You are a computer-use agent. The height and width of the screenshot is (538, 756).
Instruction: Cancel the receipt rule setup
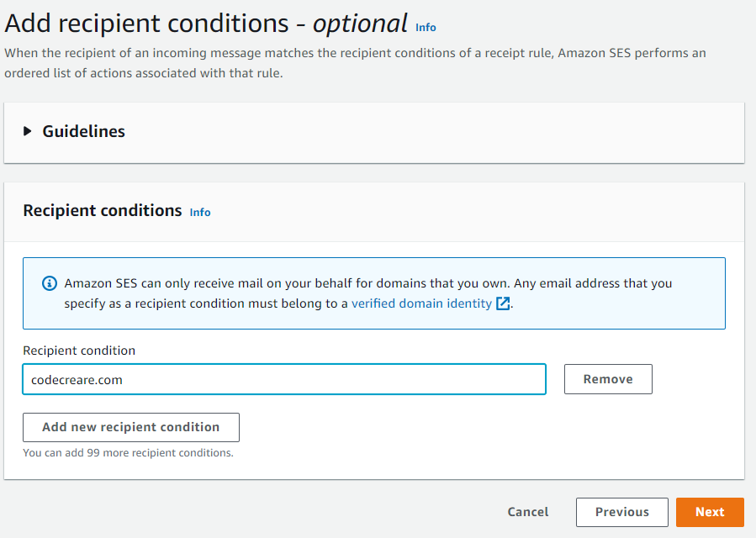click(x=528, y=512)
